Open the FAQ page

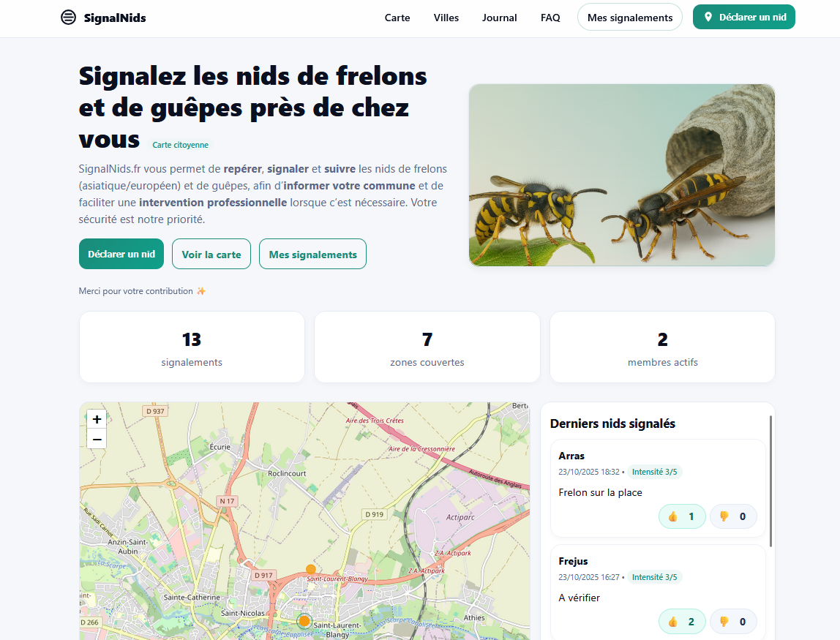[550, 18]
